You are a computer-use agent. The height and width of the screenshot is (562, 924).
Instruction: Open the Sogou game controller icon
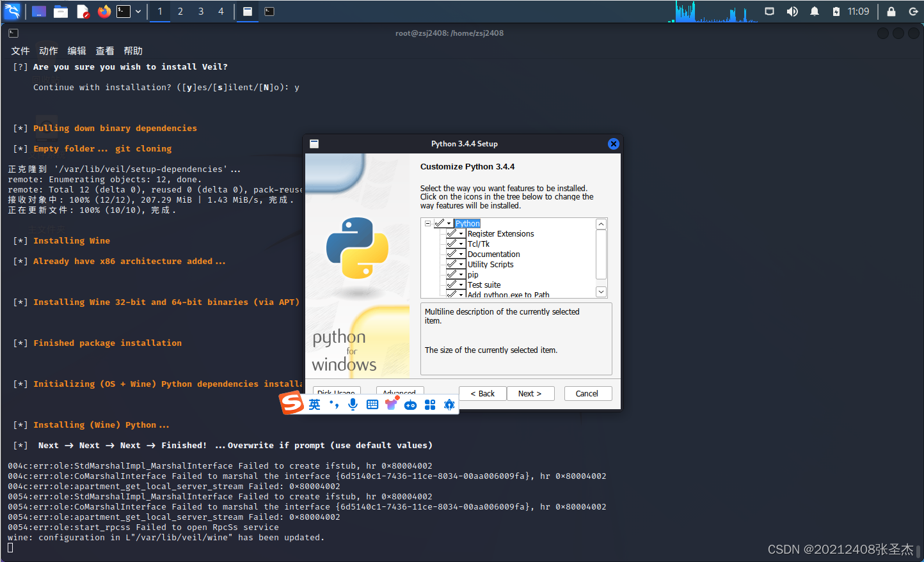tap(411, 405)
